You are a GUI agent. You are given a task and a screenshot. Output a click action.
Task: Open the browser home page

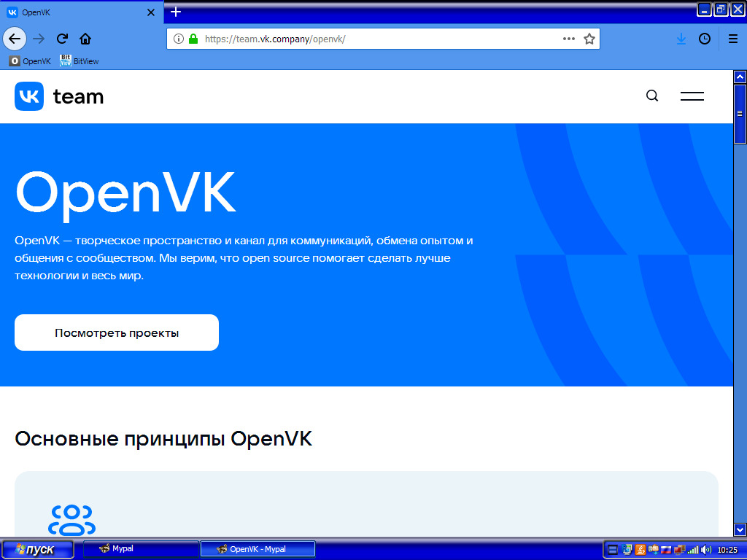(x=85, y=39)
